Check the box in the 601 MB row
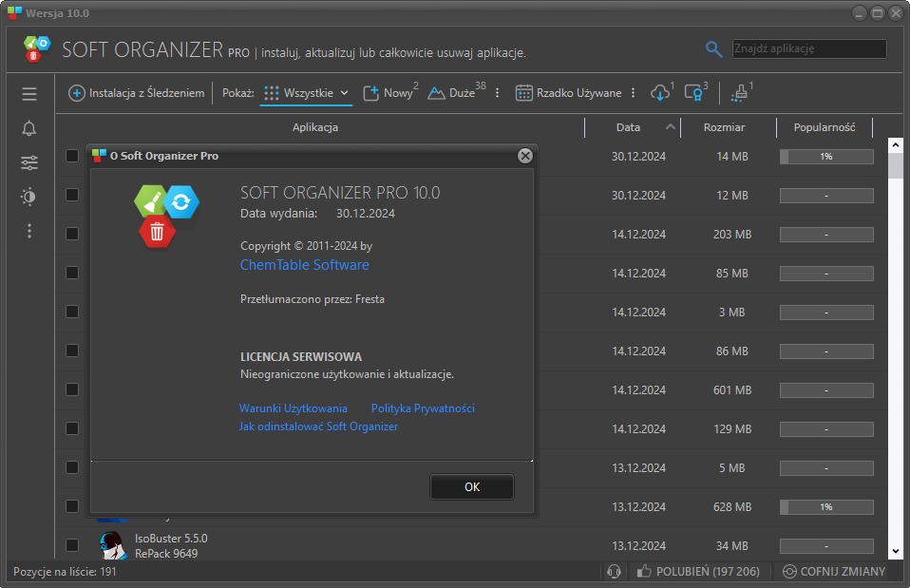The image size is (910, 588). pos(72,389)
